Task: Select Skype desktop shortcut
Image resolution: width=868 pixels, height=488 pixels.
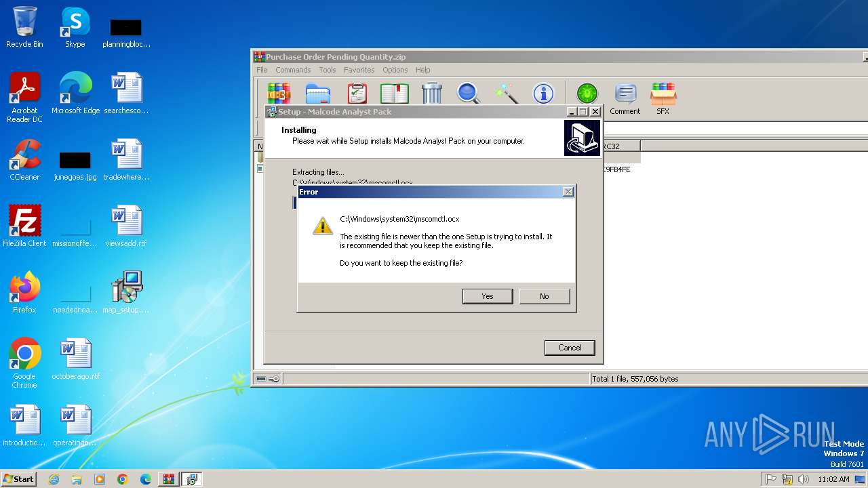Action: (75, 27)
